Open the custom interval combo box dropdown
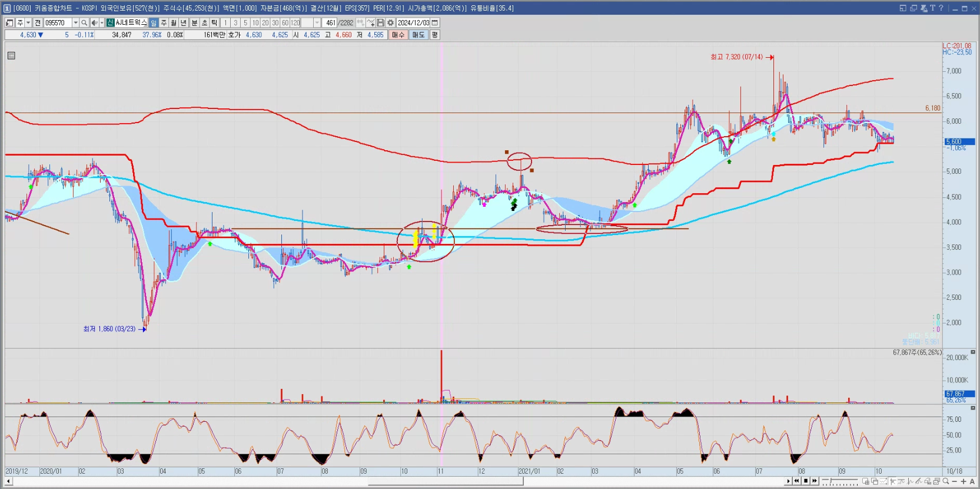Viewport: 980px width, 489px height. (317, 22)
